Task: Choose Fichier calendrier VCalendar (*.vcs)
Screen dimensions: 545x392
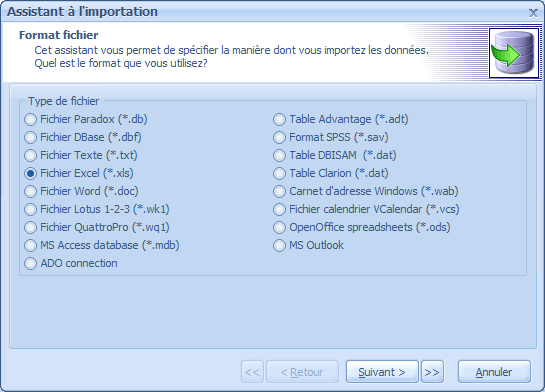Action: coord(366,209)
